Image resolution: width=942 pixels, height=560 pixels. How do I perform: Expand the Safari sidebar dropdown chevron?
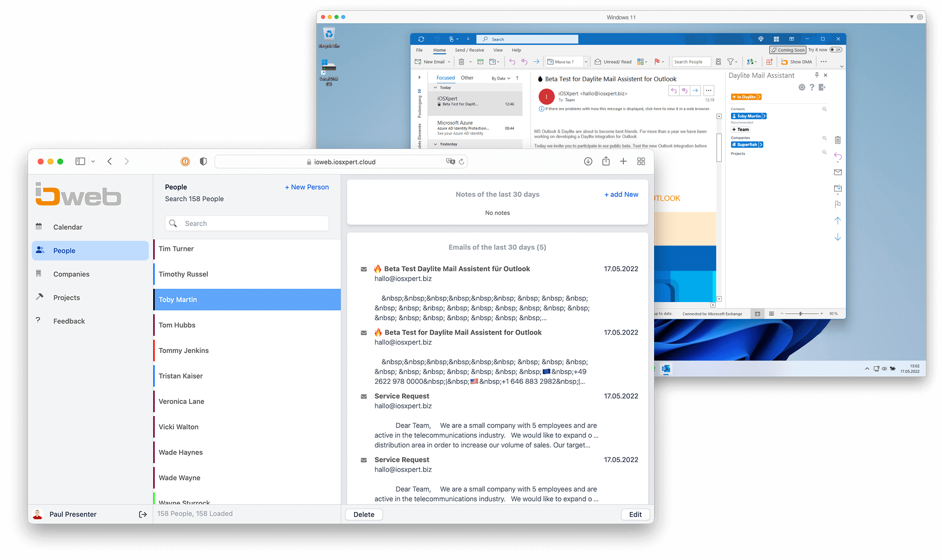[93, 162]
